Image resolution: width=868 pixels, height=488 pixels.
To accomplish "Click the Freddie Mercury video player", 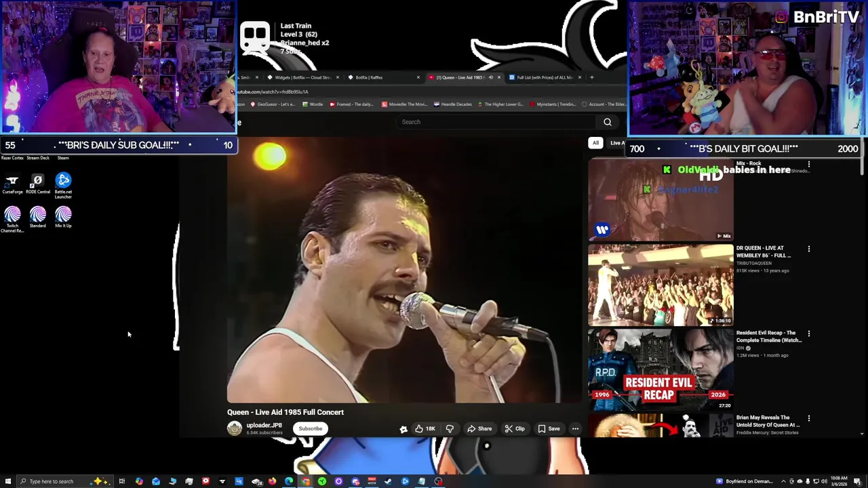I will click(405, 270).
